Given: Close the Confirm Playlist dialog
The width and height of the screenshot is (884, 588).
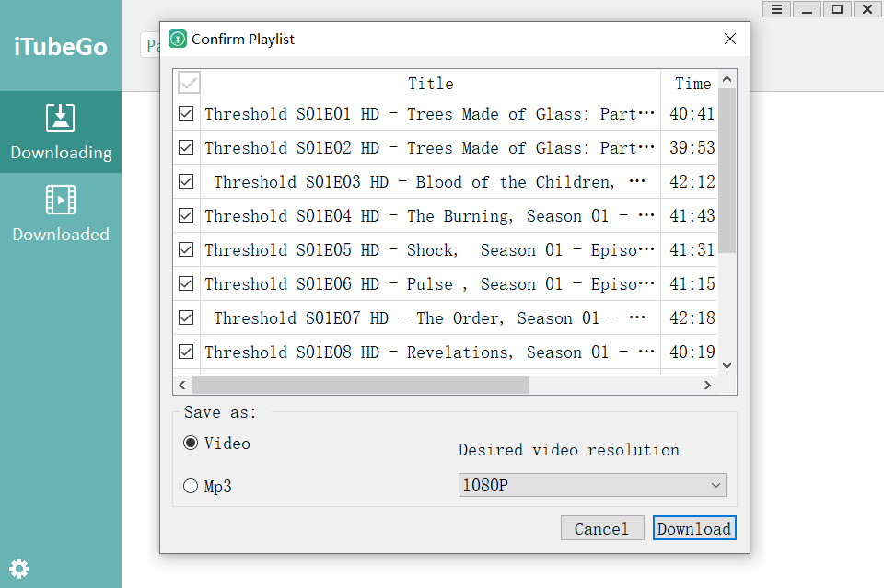Looking at the screenshot, I should click(730, 39).
